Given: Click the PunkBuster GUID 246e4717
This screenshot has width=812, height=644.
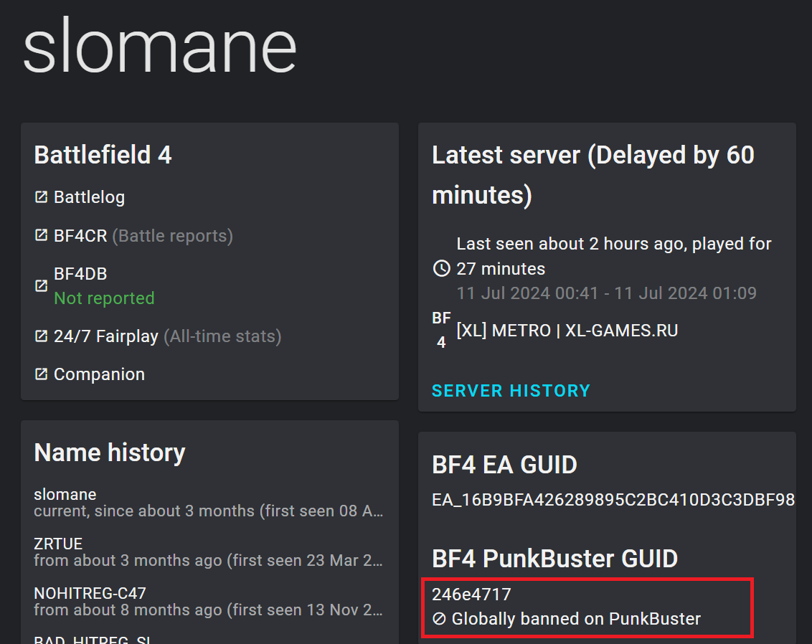Looking at the screenshot, I should [x=471, y=595].
